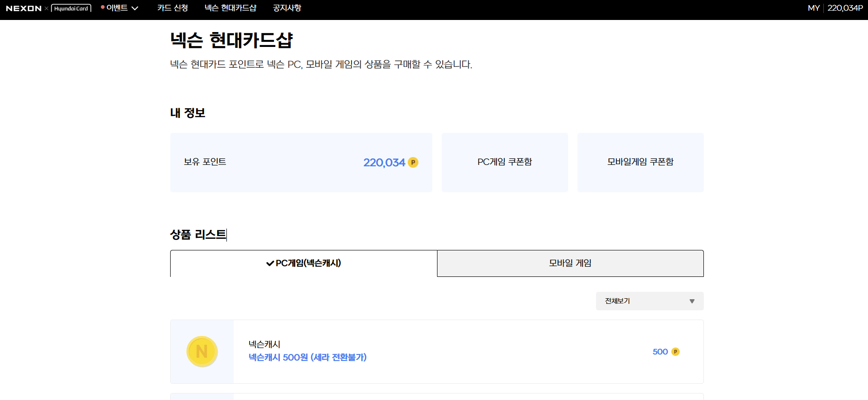Click the red dot next to 이벤트
This screenshot has height=400, width=868.
(103, 7)
